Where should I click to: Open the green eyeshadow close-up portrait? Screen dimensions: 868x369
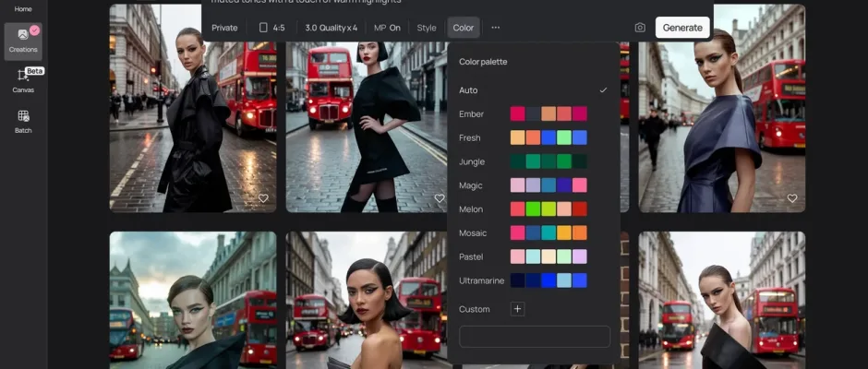pyautogui.click(x=193, y=300)
